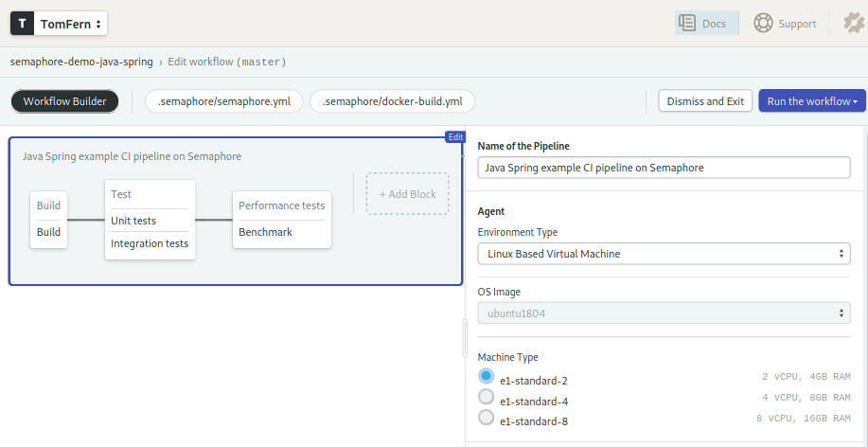Screen dimensions: 868x447
Task: Click the Edit badge on pipeline
Action: [455, 137]
